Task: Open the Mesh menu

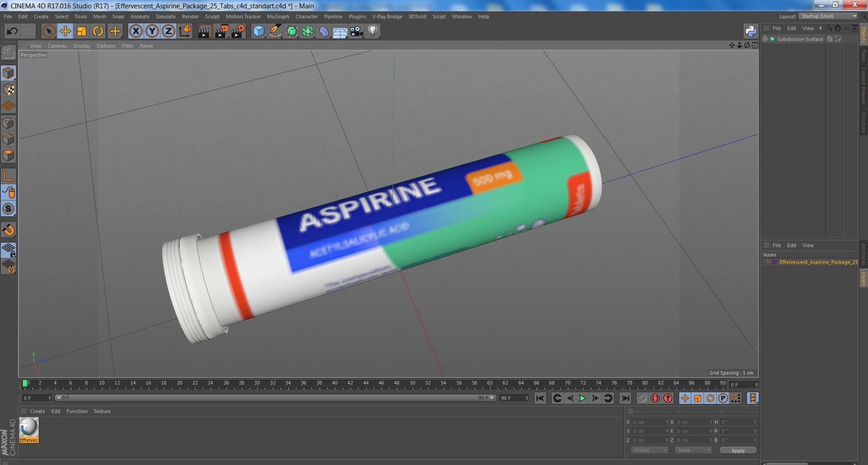Action: (x=99, y=17)
